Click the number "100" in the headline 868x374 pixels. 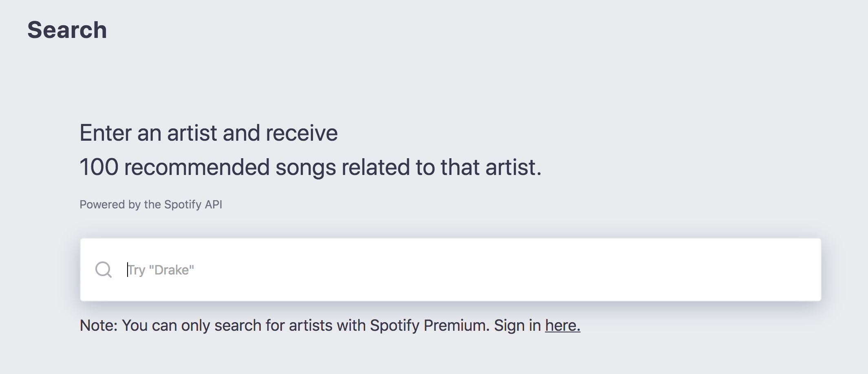(99, 167)
